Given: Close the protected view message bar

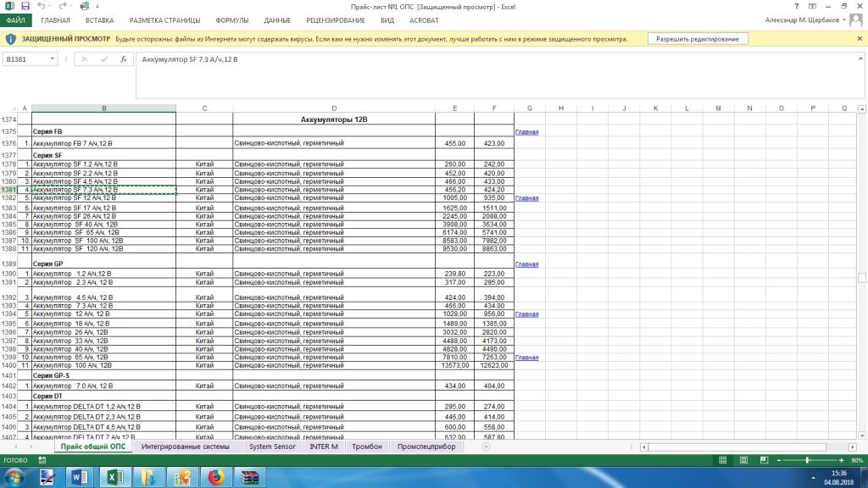Looking at the screenshot, I should click(x=860, y=39).
